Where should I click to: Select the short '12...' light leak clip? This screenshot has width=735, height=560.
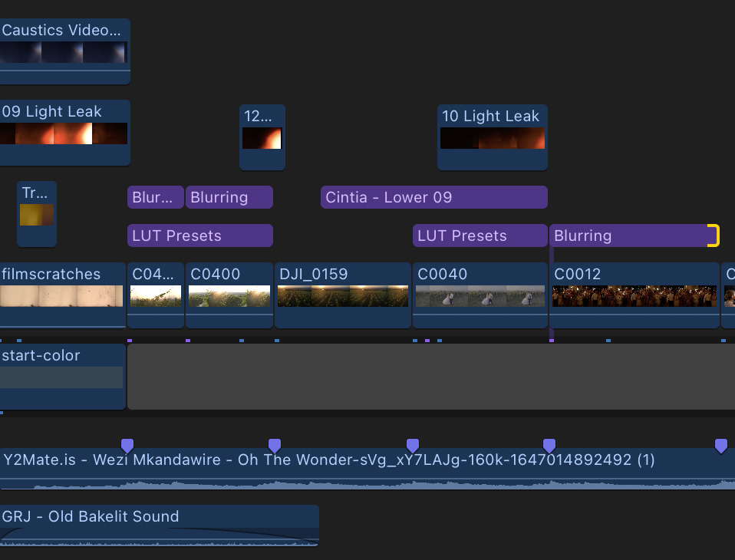[262, 137]
